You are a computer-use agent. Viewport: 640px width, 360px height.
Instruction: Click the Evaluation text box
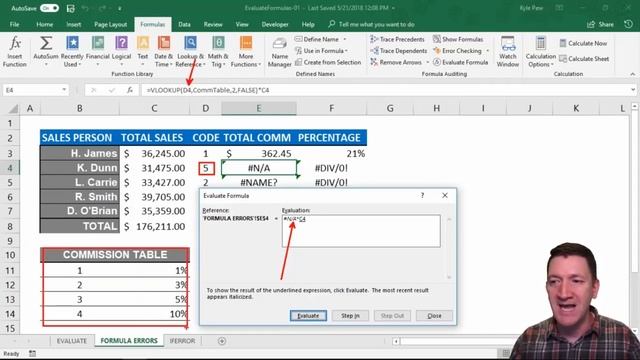tap(361, 231)
